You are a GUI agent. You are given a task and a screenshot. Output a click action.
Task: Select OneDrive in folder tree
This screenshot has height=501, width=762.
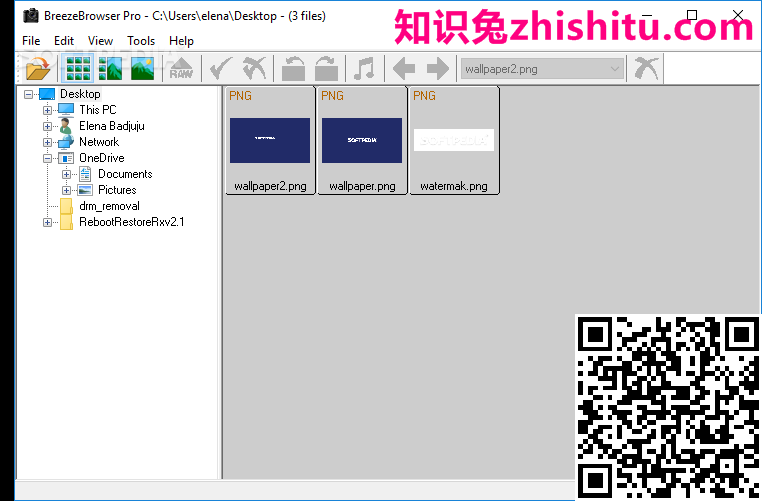point(102,158)
